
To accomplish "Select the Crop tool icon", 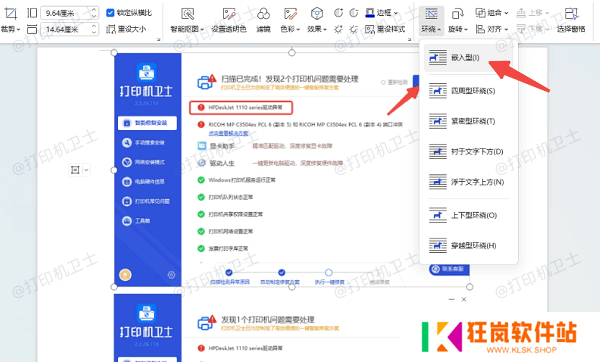I will pos(10,13).
